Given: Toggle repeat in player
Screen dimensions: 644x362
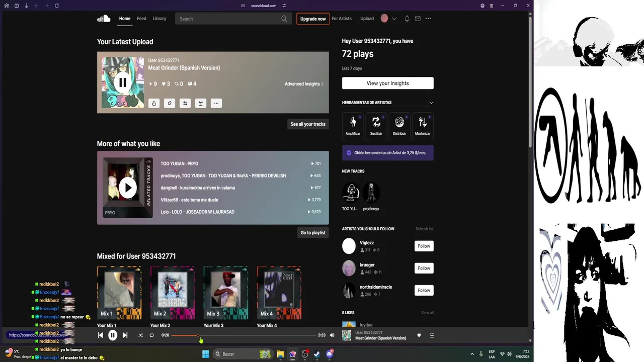Looking at the screenshot, I should [x=151, y=335].
